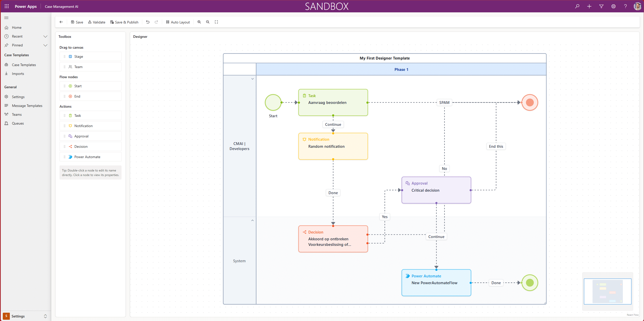Screen dimensions: 644x321
Task: Toggle the hamburger navigation menu
Action: pos(7,18)
